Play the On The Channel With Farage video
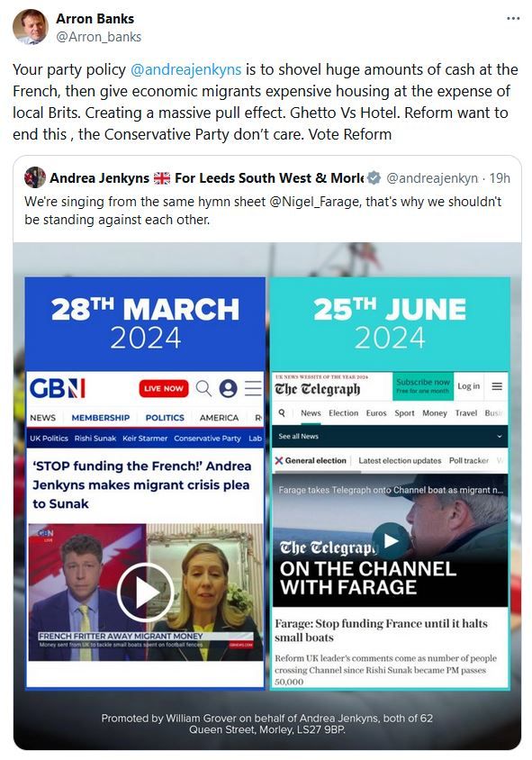532x760 pixels. (391, 540)
